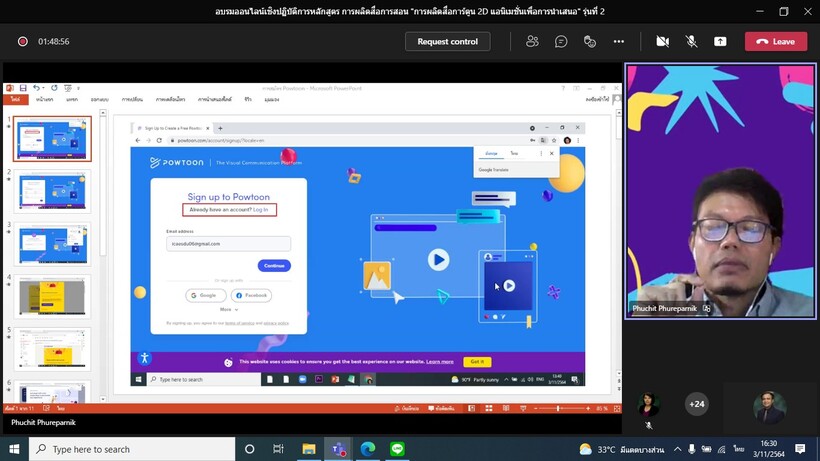Click the taskbar search box
The image size is (820, 461).
coord(132,449)
